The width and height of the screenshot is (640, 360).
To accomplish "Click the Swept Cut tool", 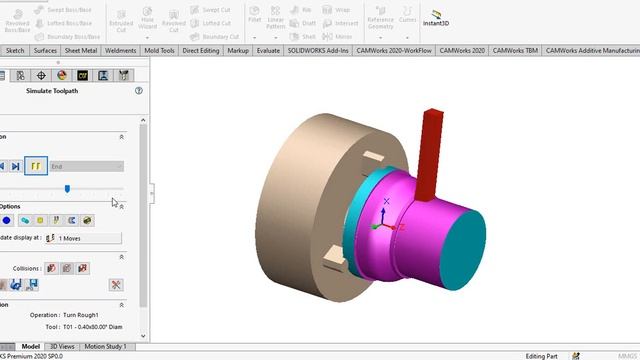I will [x=211, y=10].
